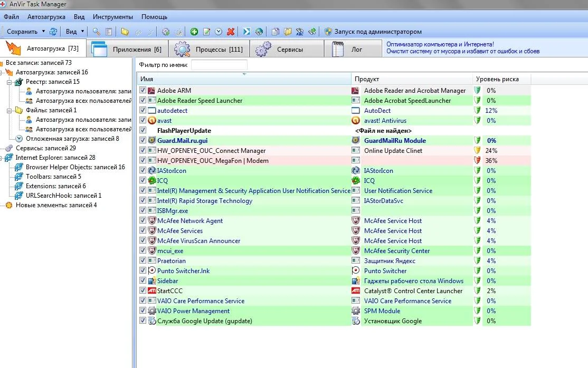The height and width of the screenshot is (368, 588).
Task: Click Запуск под администратором button
Action: pyautogui.click(x=373, y=32)
